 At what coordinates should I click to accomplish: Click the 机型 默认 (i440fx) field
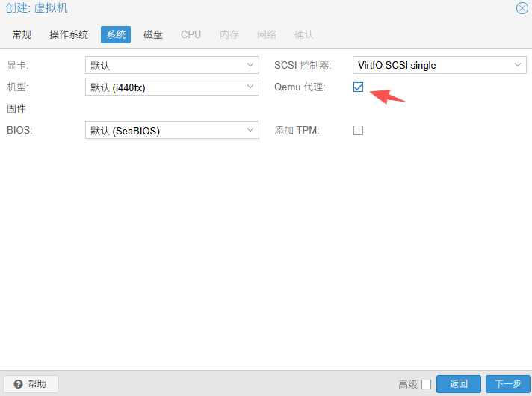[x=164, y=87]
